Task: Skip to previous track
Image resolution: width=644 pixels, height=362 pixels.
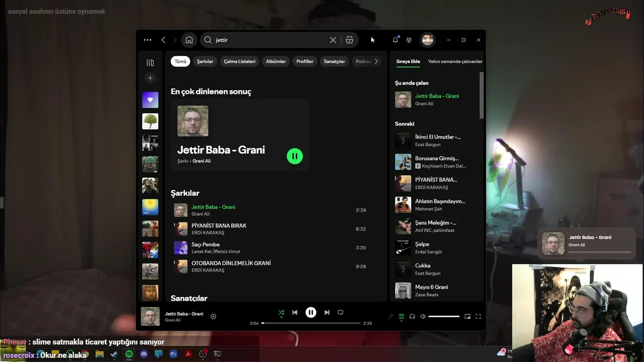Action: click(x=295, y=312)
